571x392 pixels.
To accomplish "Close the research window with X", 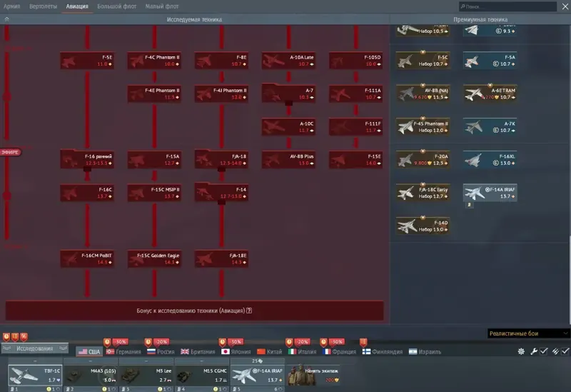I will point(565,6).
